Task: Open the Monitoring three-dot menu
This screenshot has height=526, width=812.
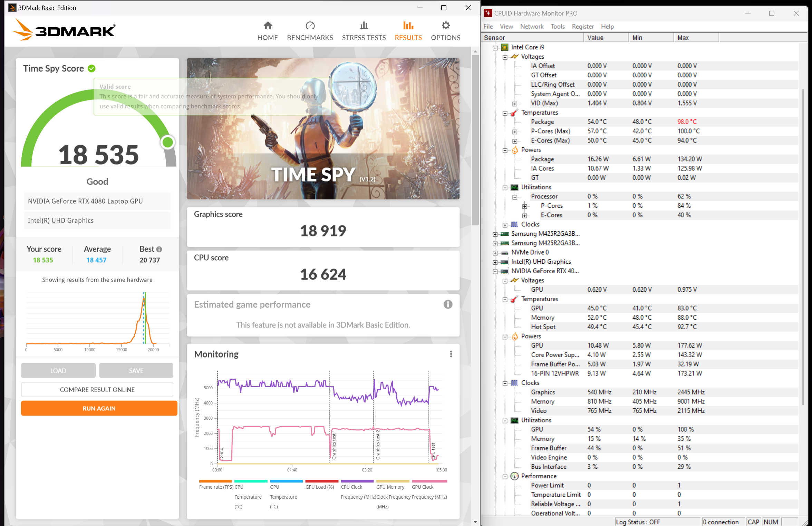Action: coord(451,354)
